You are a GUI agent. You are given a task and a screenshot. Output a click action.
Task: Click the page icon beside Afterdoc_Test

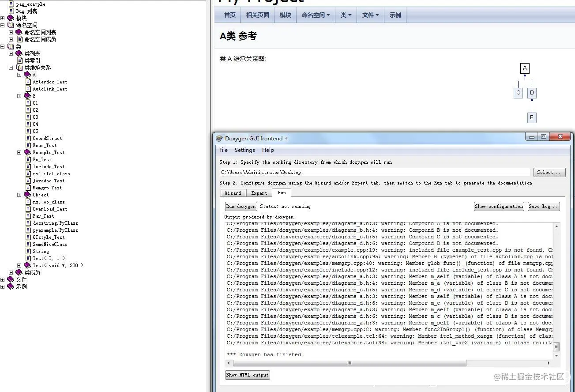(x=28, y=82)
